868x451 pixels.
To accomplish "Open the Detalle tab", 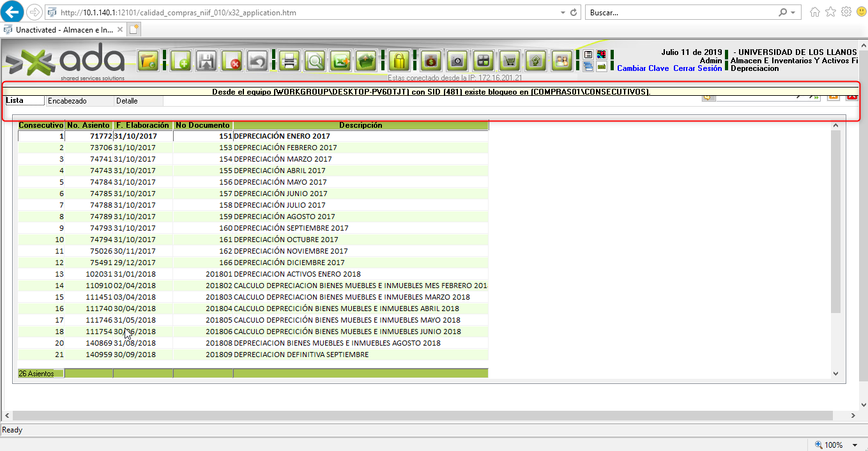I will click(126, 101).
